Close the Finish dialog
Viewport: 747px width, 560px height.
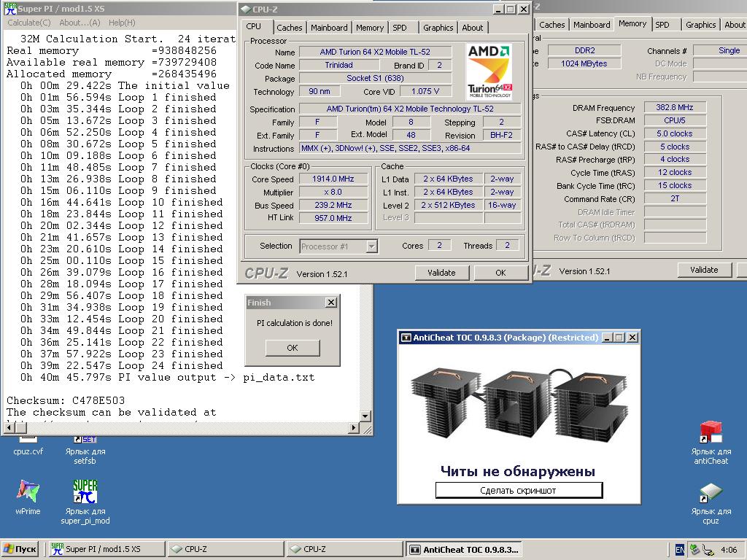(x=331, y=303)
